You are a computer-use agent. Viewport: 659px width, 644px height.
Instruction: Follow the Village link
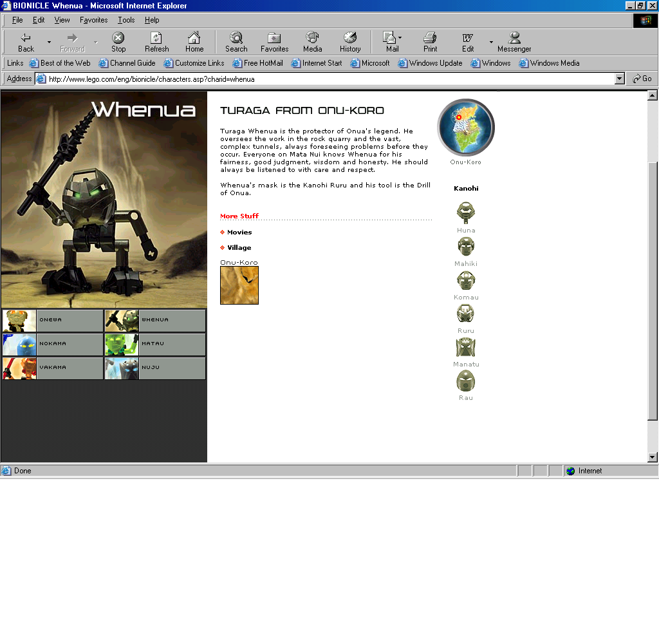coord(239,248)
